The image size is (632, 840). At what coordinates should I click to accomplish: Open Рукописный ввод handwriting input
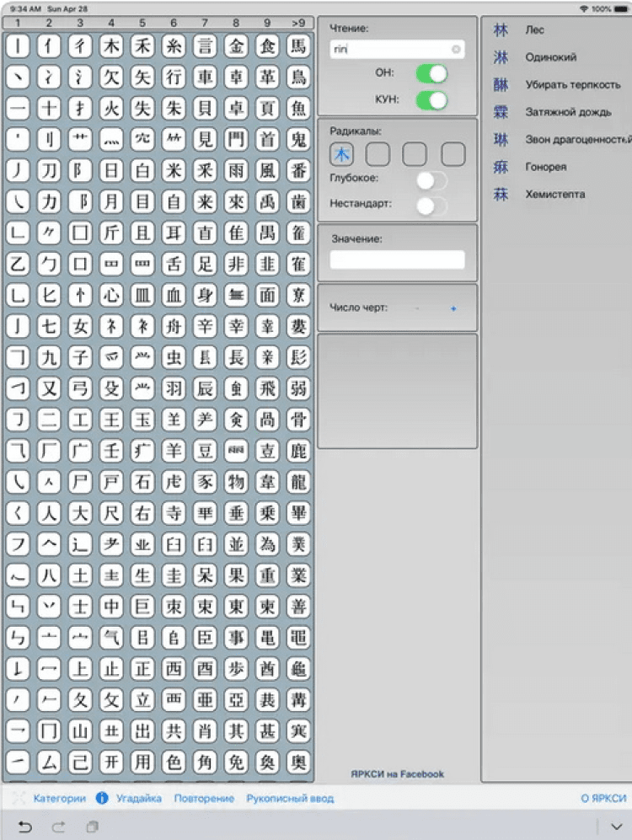pyautogui.click(x=290, y=798)
